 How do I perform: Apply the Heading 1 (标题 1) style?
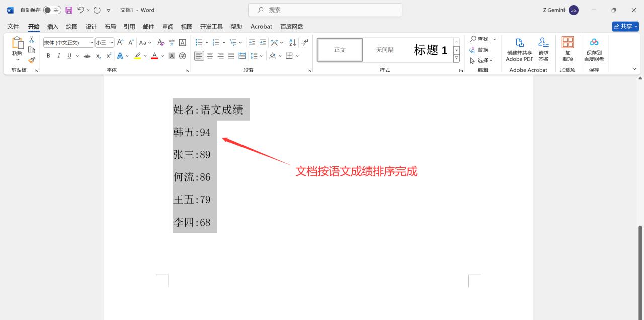(430, 50)
